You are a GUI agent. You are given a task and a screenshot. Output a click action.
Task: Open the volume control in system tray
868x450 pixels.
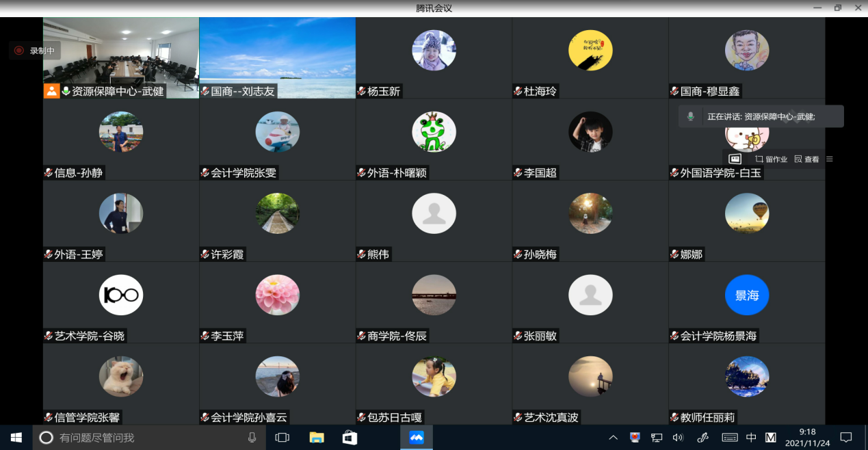pyautogui.click(x=678, y=438)
